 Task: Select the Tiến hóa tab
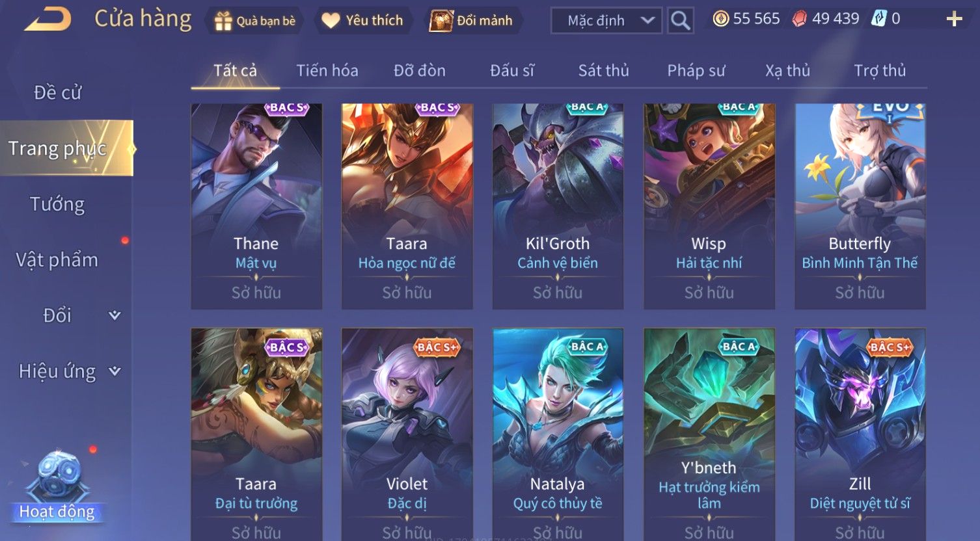[x=327, y=70]
